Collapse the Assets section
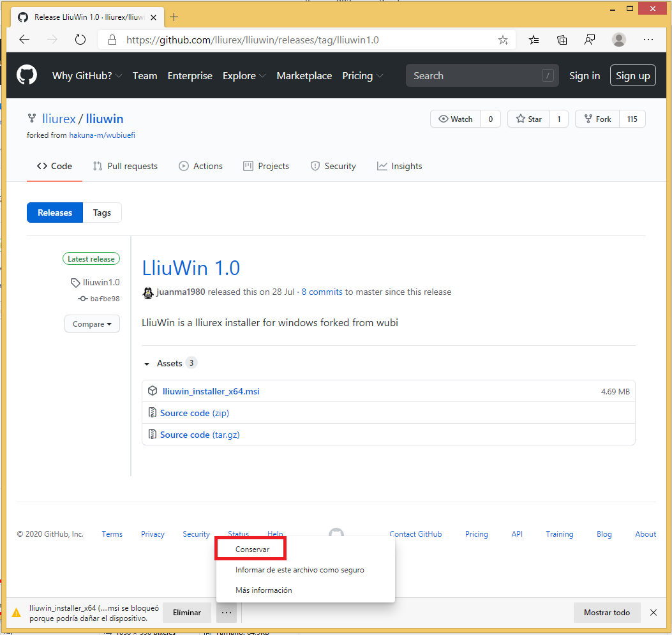The image size is (672, 635). point(147,363)
